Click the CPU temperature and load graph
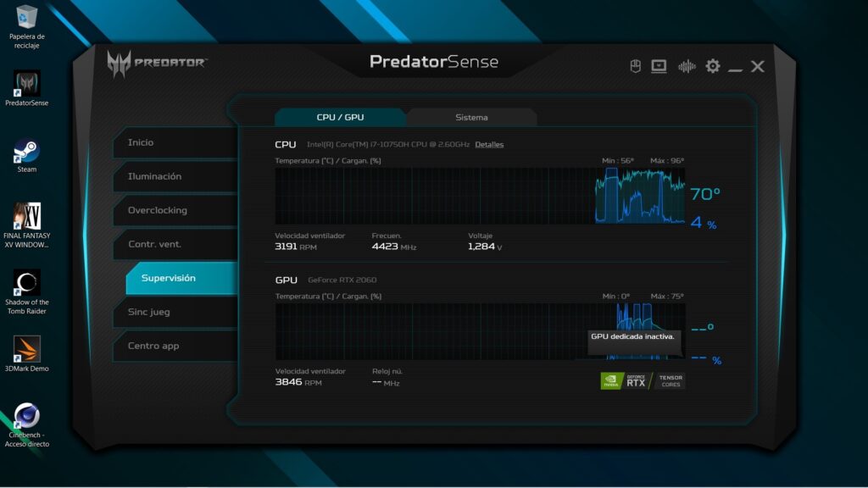This screenshot has height=488, width=868. pos(480,196)
